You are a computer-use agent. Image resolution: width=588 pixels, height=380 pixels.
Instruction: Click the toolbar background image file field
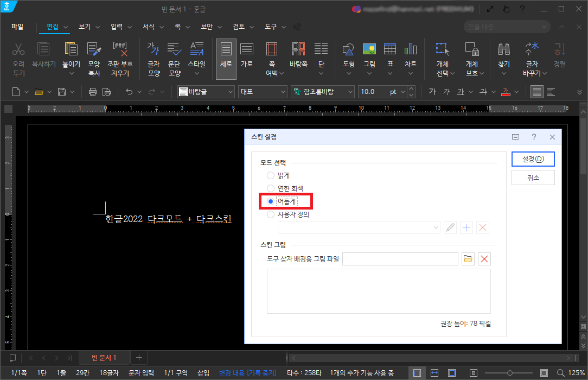400,259
